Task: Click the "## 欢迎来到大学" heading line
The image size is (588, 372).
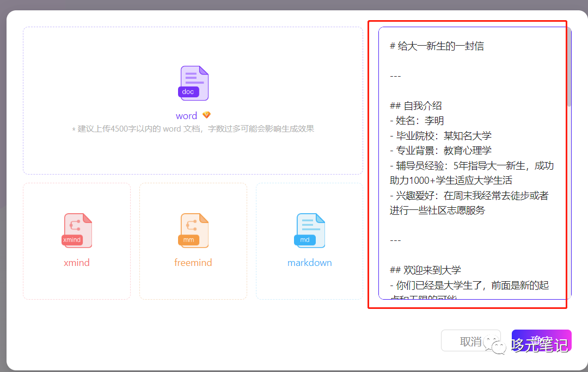Action: [425, 270]
